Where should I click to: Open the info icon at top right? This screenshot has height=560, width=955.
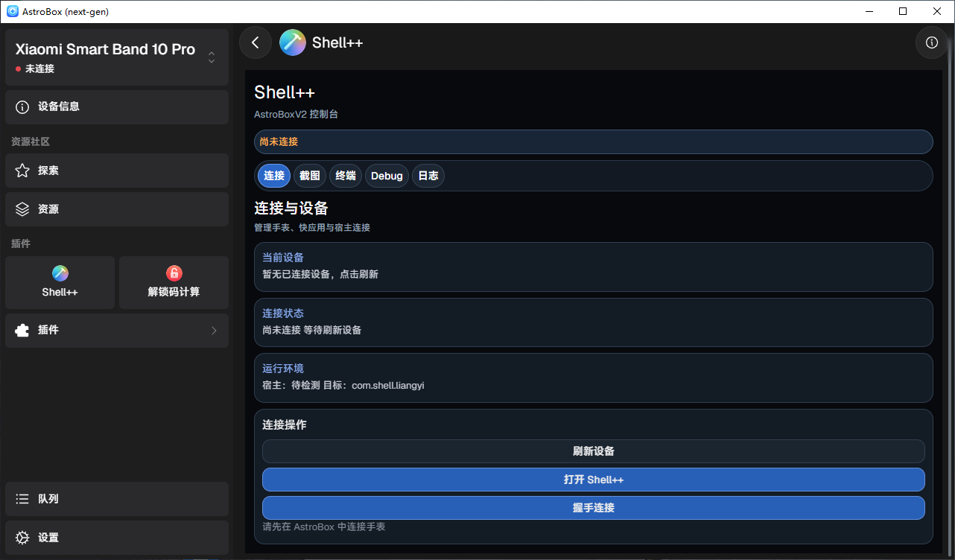[931, 42]
